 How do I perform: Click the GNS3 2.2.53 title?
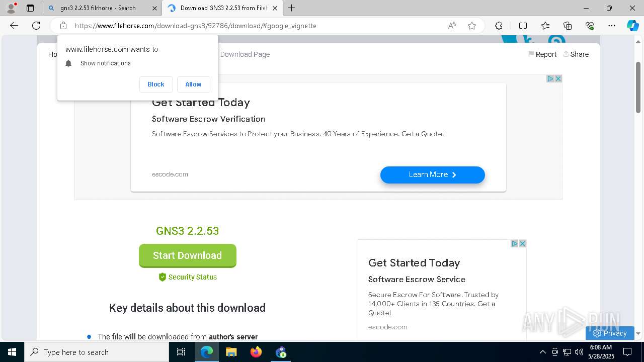click(188, 231)
